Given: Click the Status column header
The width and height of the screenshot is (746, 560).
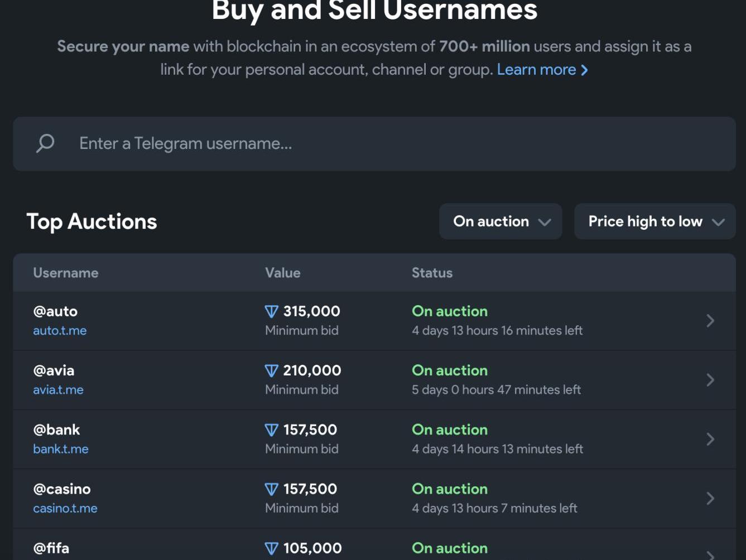Looking at the screenshot, I should click(x=432, y=273).
